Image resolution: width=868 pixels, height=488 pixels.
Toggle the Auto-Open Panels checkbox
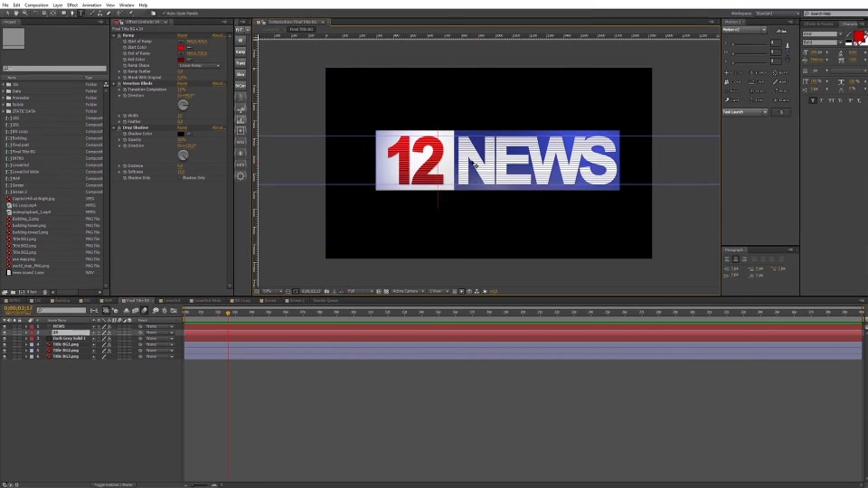point(164,14)
